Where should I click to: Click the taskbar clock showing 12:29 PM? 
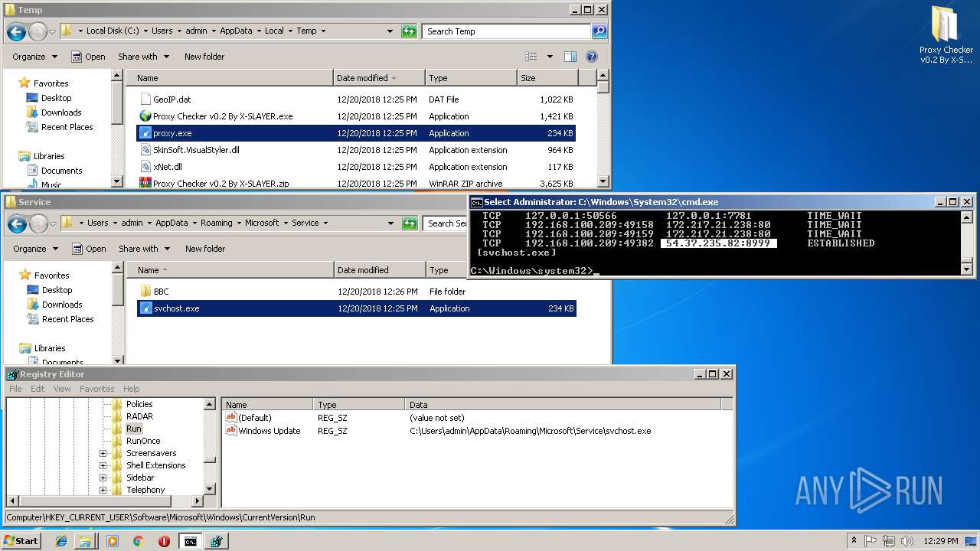coord(940,541)
